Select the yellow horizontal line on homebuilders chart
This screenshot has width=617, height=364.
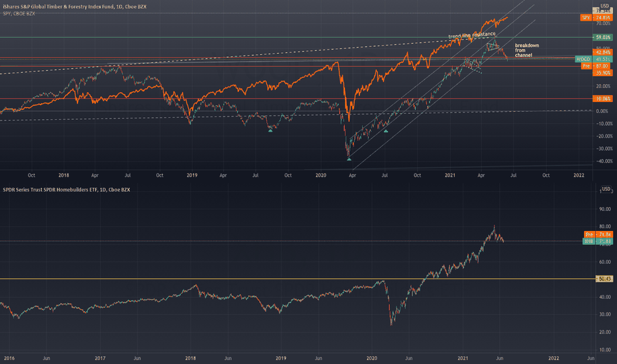tap(297, 279)
